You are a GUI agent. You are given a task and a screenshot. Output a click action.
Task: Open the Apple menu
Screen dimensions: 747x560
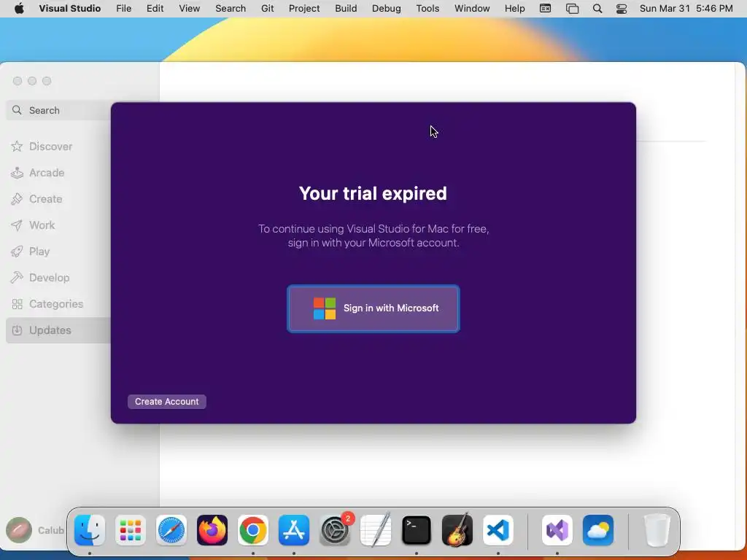(x=19, y=9)
